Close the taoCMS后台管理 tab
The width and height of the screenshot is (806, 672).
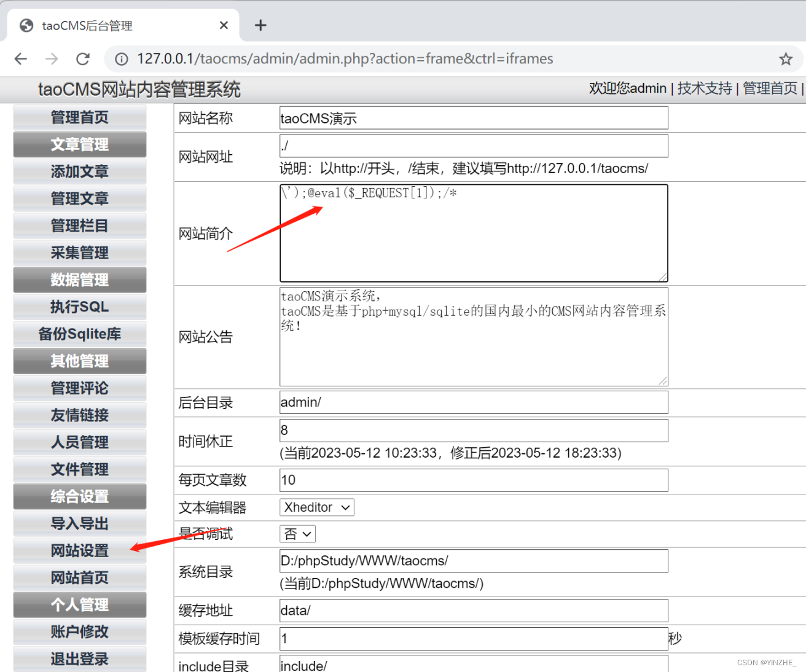(224, 25)
